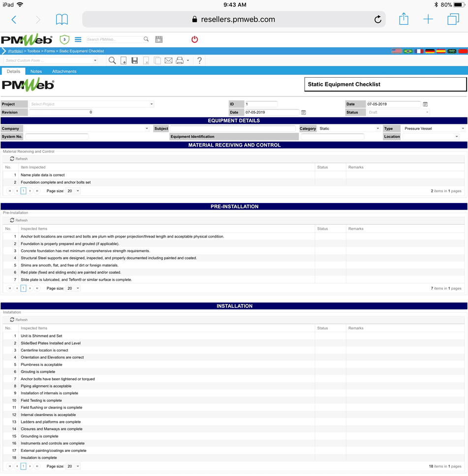Switch to the Notes tab

(x=36, y=71)
